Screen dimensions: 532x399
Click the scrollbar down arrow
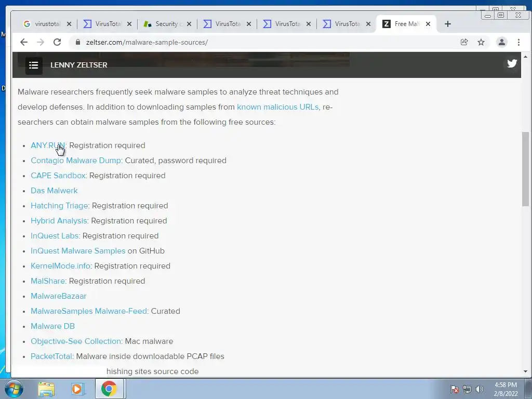pyautogui.click(x=525, y=371)
